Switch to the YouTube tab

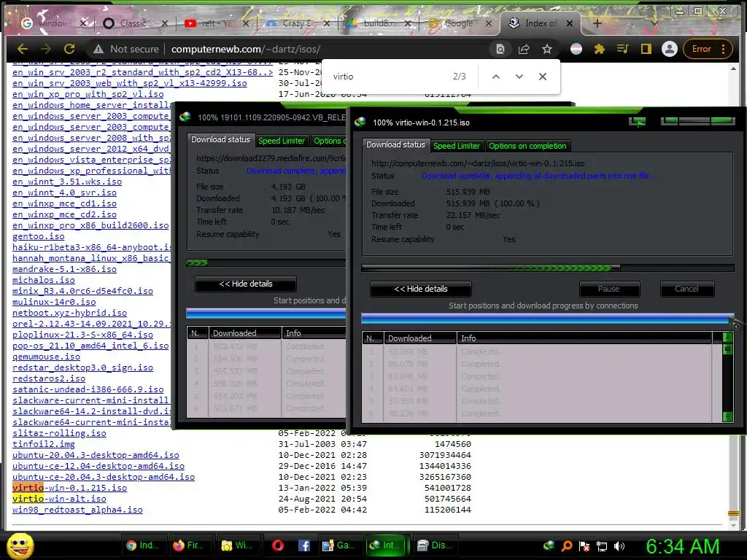coord(214,23)
